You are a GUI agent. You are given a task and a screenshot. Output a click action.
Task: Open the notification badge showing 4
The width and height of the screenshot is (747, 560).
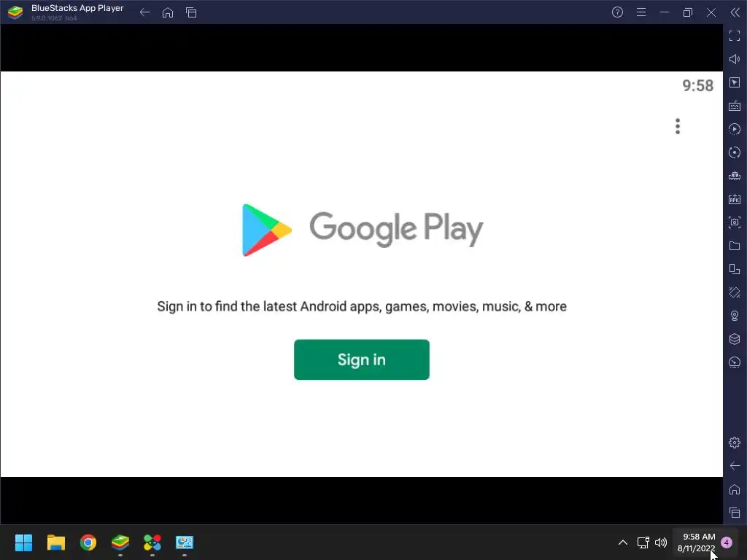[x=727, y=542]
